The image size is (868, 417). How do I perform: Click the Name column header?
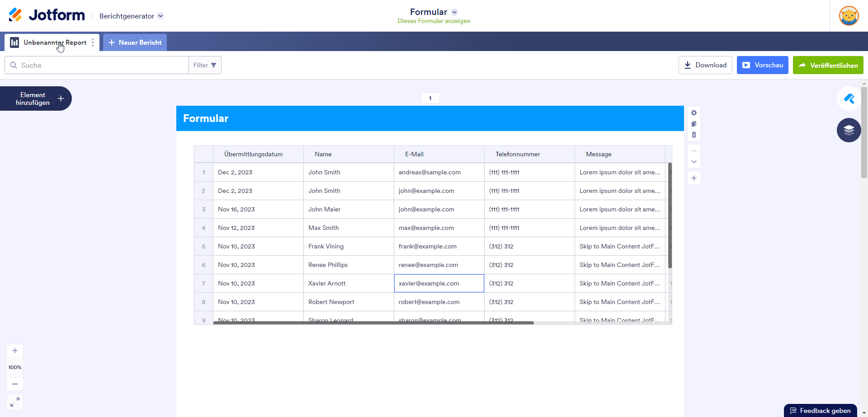pos(349,154)
